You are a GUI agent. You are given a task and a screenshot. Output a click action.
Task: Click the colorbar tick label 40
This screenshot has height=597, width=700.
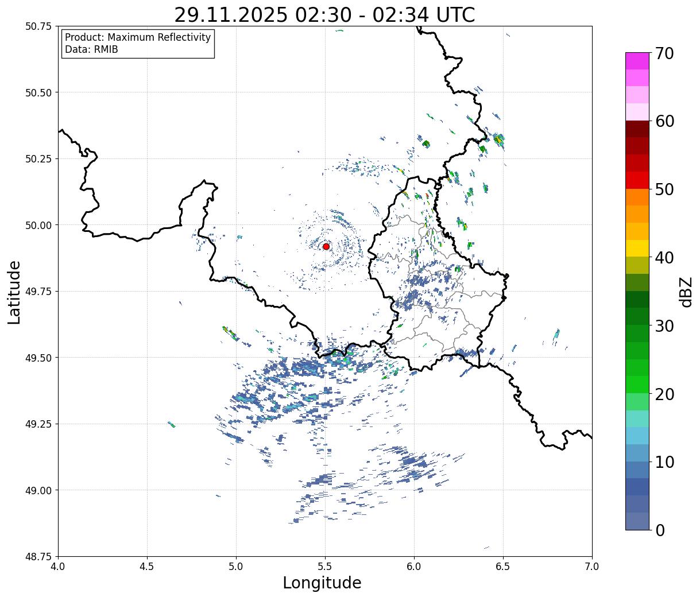(664, 258)
